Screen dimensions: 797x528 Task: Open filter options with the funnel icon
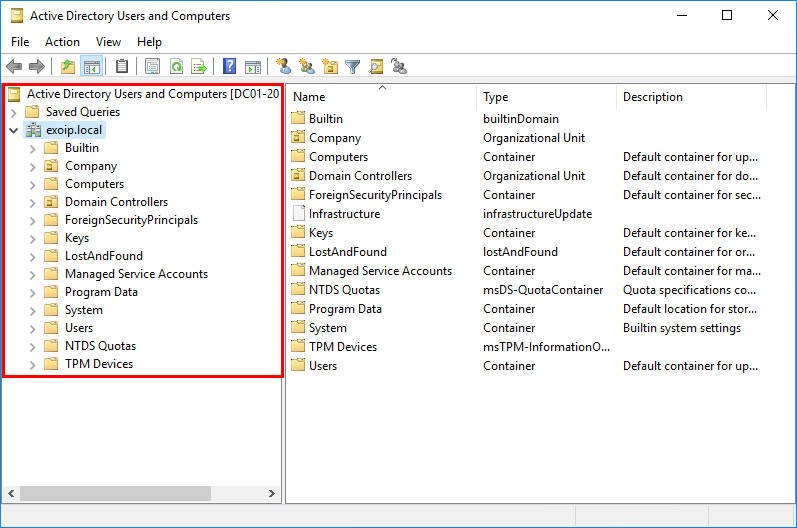353,67
